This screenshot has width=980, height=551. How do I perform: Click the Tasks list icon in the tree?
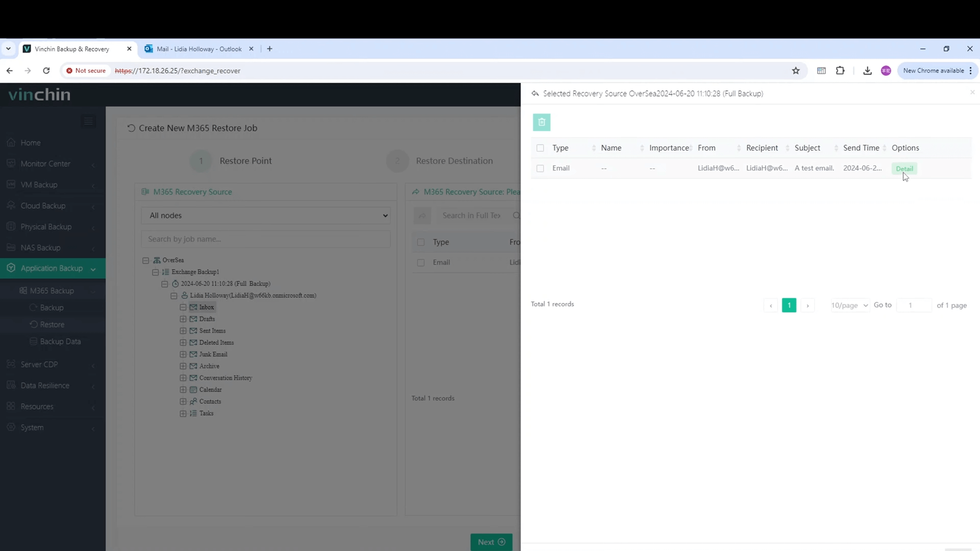[x=193, y=413]
